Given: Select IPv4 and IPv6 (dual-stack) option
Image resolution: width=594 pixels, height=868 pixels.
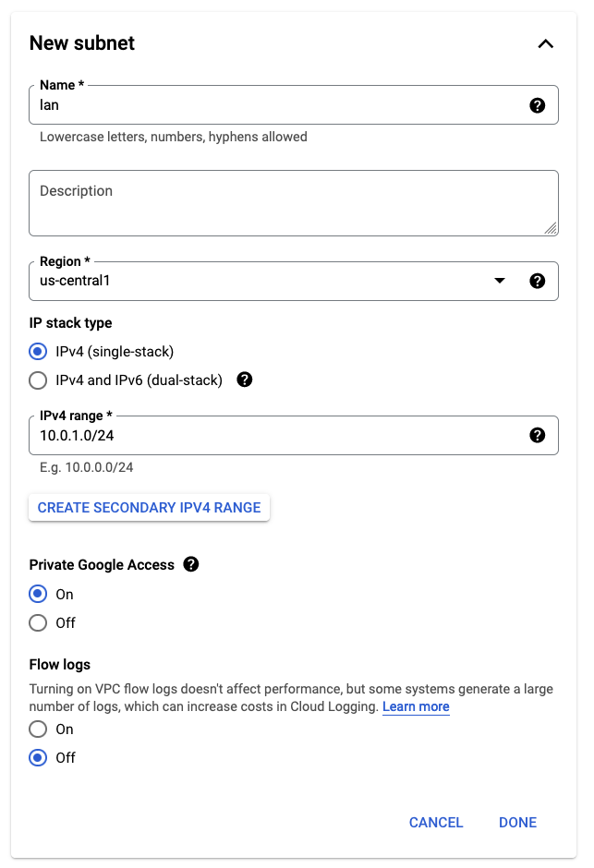Looking at the screenshot, I should pyautogui.click(x=38, y=380).
